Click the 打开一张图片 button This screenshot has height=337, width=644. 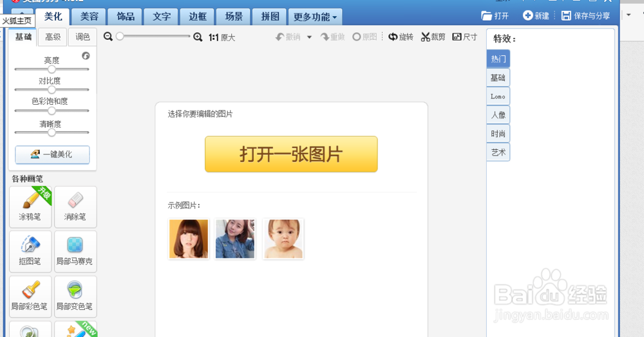click(x=291, y=154)
